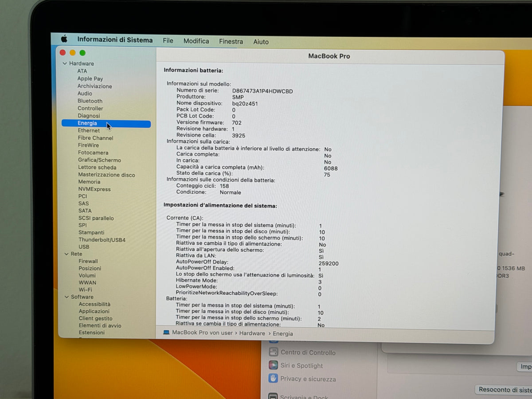Select Diagnosi in the sidebar
532x399 pixels.
(x=89, y=116)
